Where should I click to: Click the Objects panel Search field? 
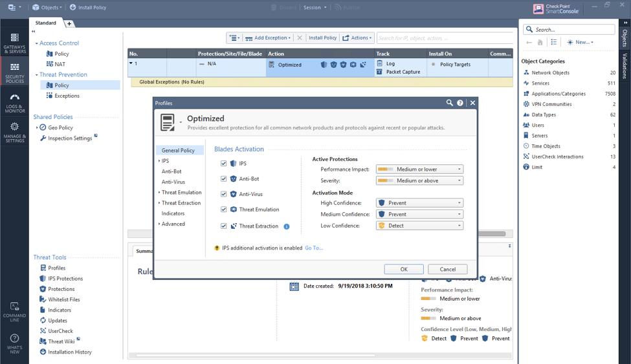[x=569, y=29]
